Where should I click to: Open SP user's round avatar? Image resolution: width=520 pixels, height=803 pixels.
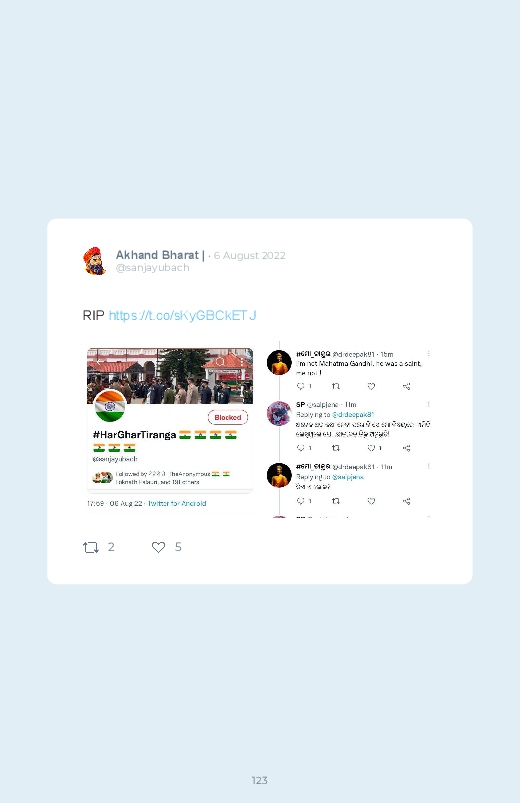pos(279,413)
